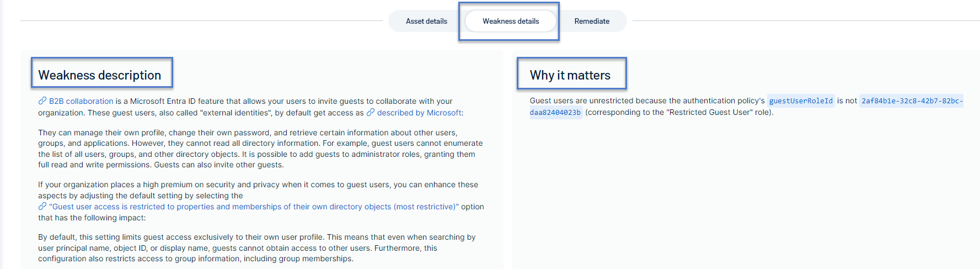Open the Remediate tab

coord(592,21)
